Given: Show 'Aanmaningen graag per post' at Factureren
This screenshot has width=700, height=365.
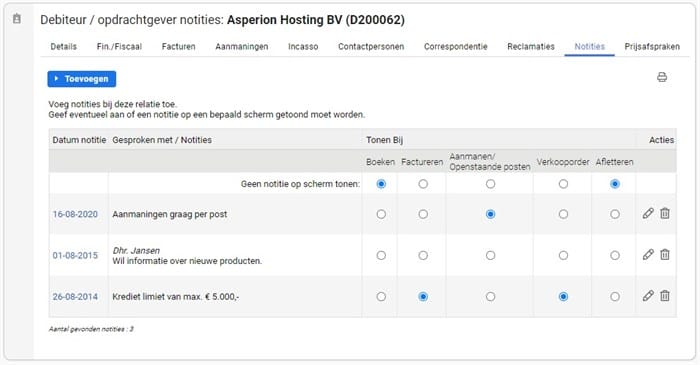Looking at the screenshot, I should (x=423, y=214).
